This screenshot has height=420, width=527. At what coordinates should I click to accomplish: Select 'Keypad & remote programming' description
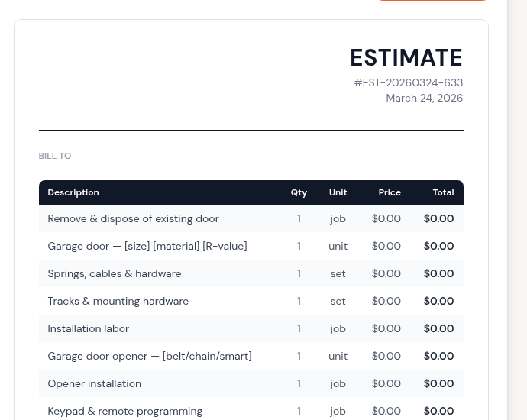tap(125, 412)
